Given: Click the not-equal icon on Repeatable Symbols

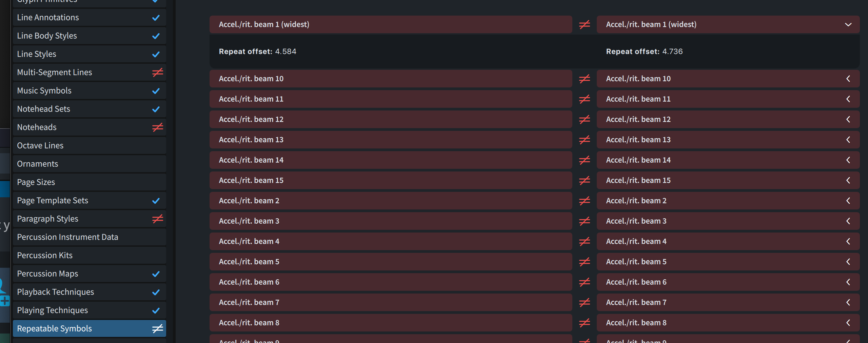Looking at the screenshot, I should click(157, 328).
